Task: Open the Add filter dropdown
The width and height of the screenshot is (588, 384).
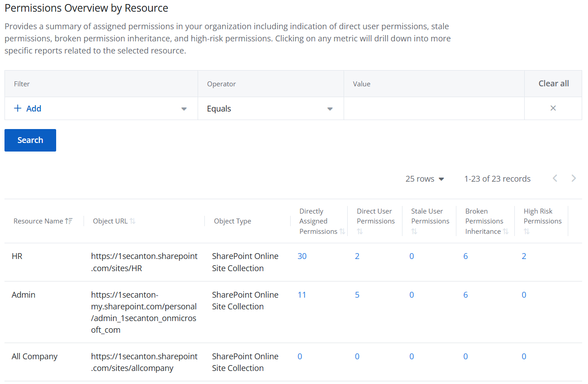Action: tap(184, 109)
